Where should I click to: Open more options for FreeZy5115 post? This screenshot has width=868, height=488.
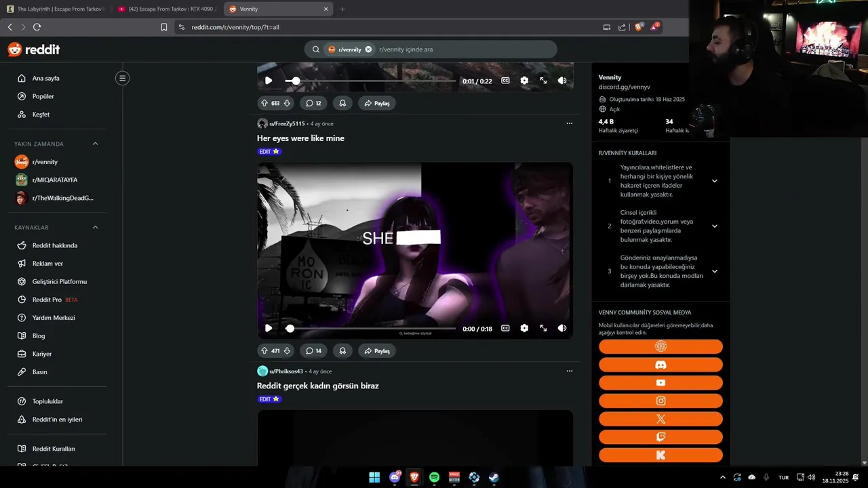(x=570, y=123)
